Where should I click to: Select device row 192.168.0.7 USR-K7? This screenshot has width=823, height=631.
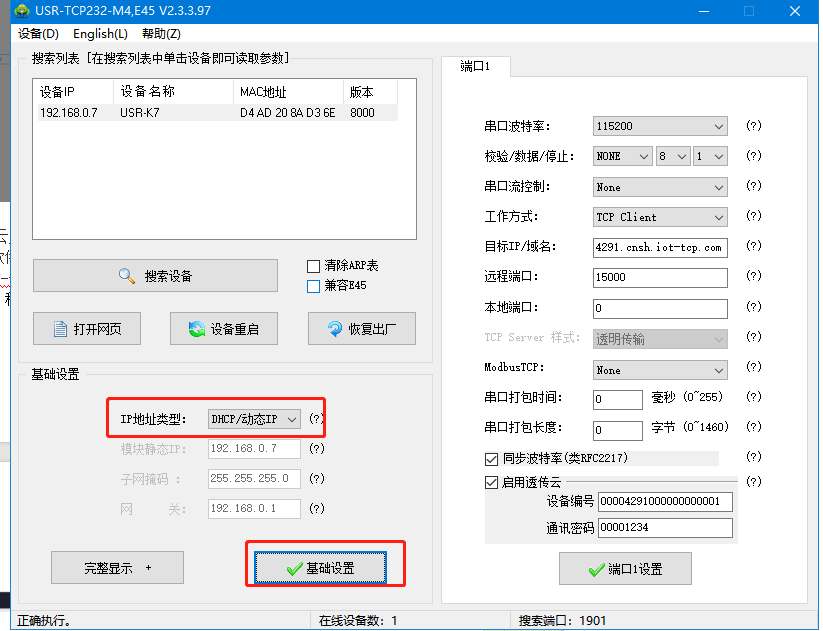200,113
